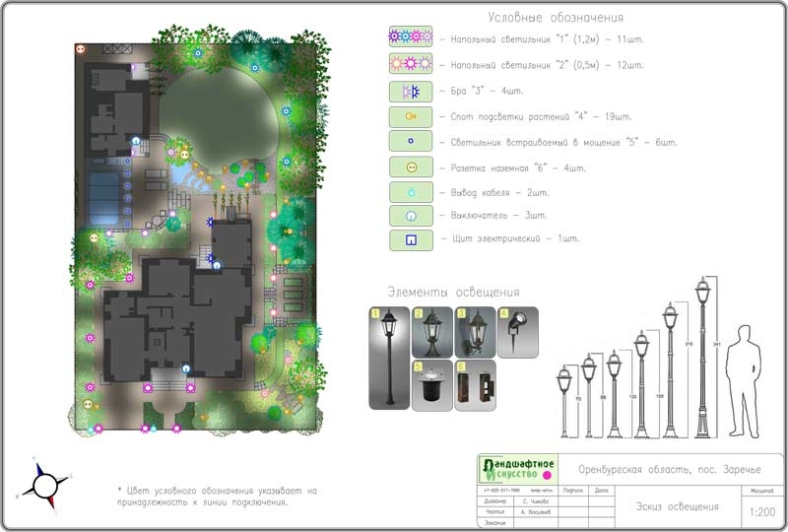Click the electrical panel legend icon
This screenshot has width=788, height=532.
(x=411, y=240)
